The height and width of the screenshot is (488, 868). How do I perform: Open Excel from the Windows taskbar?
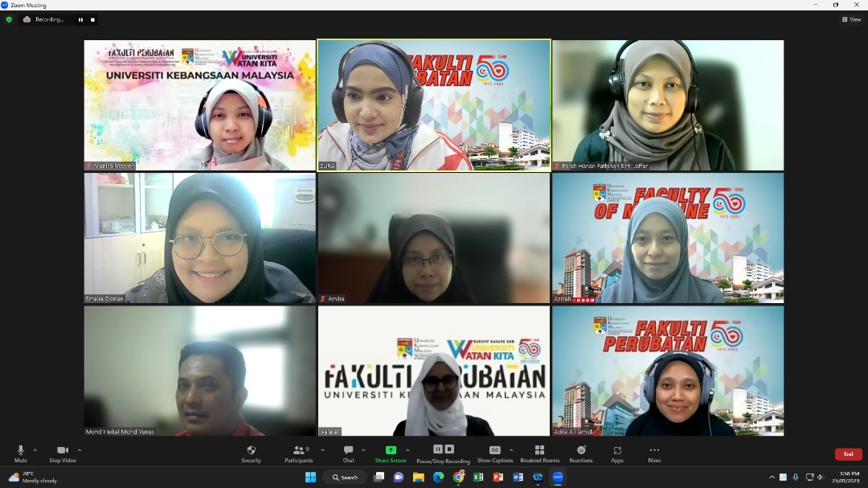pyautogui.click(x=478, y=477)
